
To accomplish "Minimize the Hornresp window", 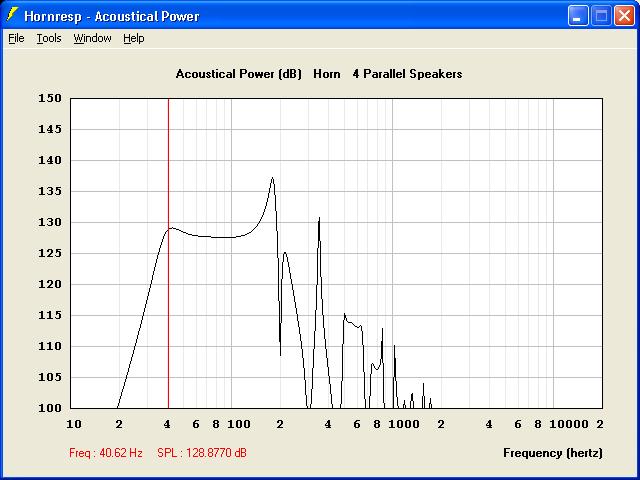I will tap(578, 16).
